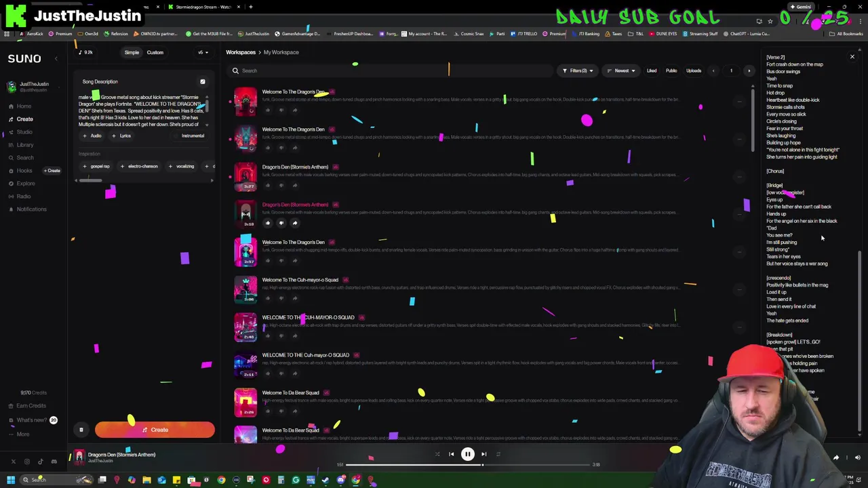This screenshot has width=868, height=488.
Task: Click the icon beside the Song Description title
Action: 202,81
